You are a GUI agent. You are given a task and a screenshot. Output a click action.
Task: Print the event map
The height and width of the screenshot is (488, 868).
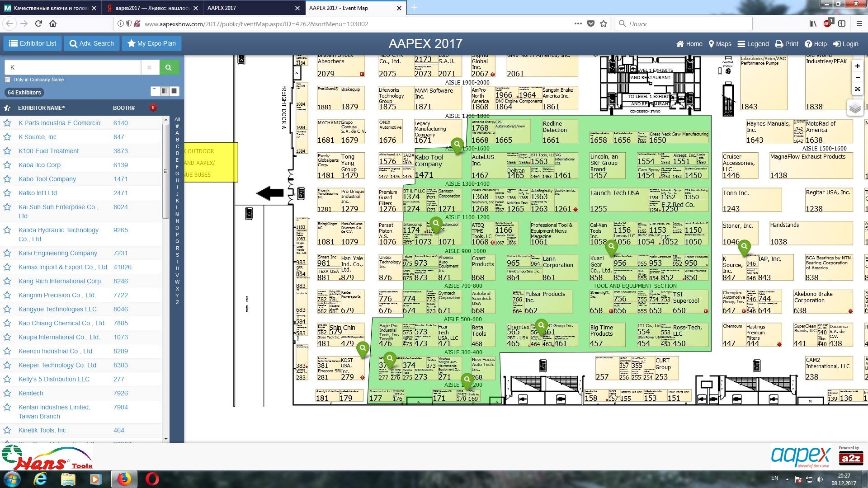tap(787, 44)
